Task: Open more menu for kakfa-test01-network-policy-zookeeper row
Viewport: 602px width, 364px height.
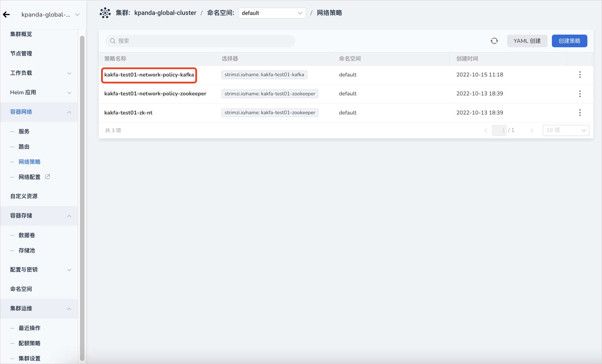Action: [x=580, y=94]
